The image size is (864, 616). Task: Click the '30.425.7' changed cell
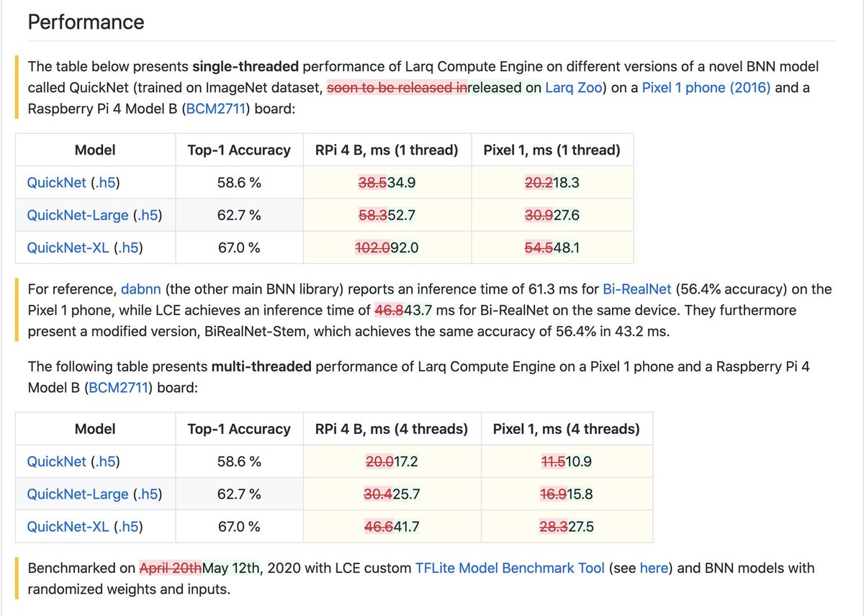coord(392,494)
